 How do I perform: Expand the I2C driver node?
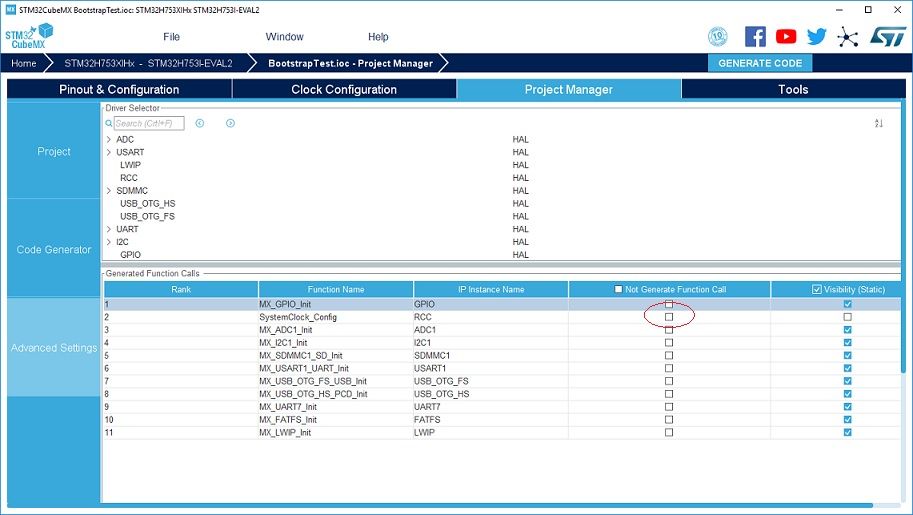pyautogui.click(x=109, y=242)
